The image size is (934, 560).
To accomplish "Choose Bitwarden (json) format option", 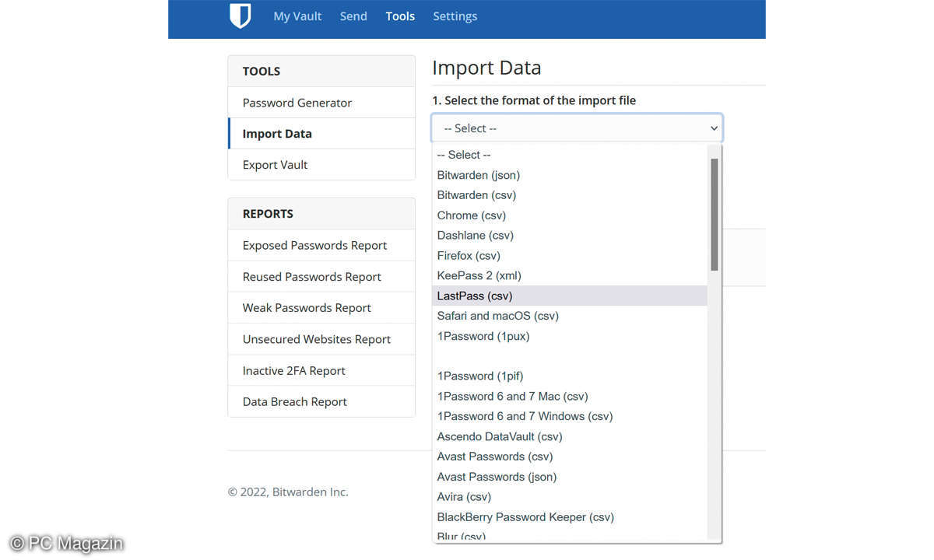I will [x=570, y=175].
